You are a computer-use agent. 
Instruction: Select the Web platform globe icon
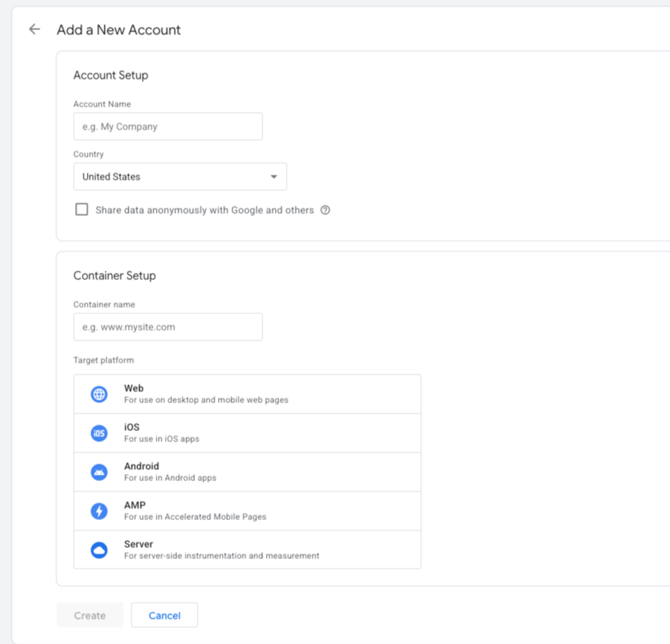[99, 393]
